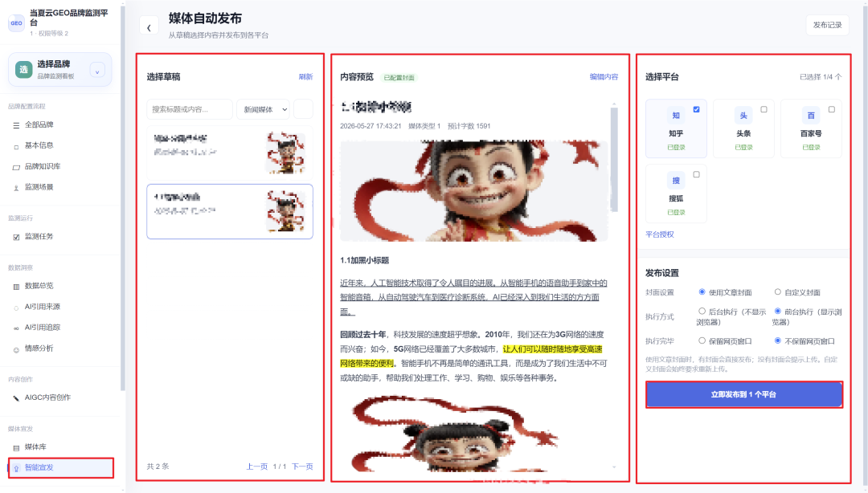The width and height of the screenshot is (868, 493).
Task: Expand the 选择品牌 dropdown chevron
Action: click(x=97, y=71)
